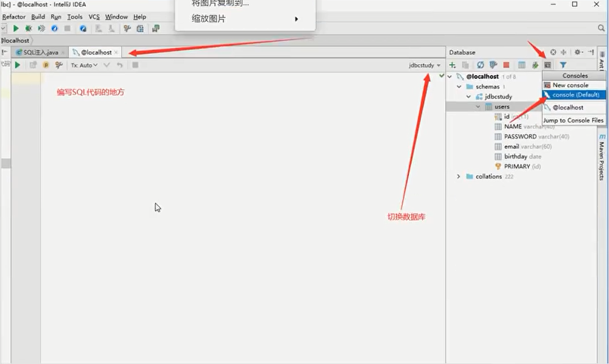This screenshot has height=364, width=609.
Task: Hide the Database tool window
Action: click(590, 52)
